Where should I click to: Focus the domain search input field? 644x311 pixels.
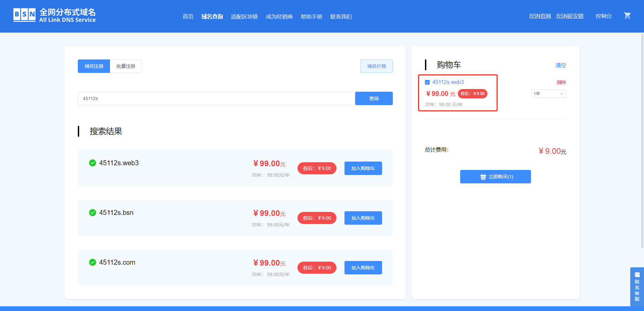click(216, 98)
